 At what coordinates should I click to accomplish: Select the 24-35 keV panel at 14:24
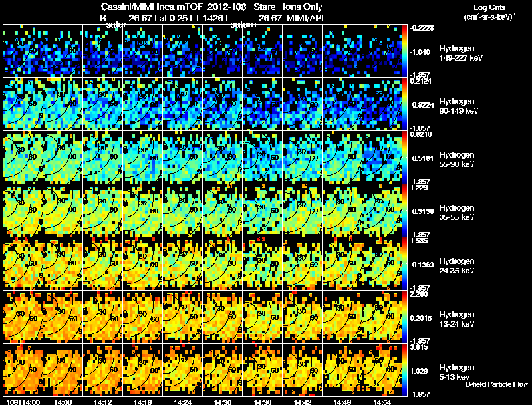click(182, 263)
